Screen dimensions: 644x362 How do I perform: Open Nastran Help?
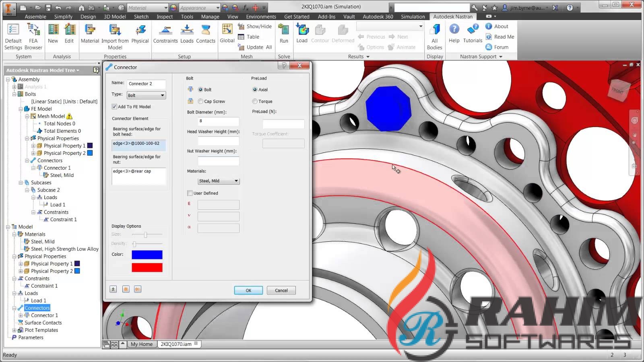454,33
